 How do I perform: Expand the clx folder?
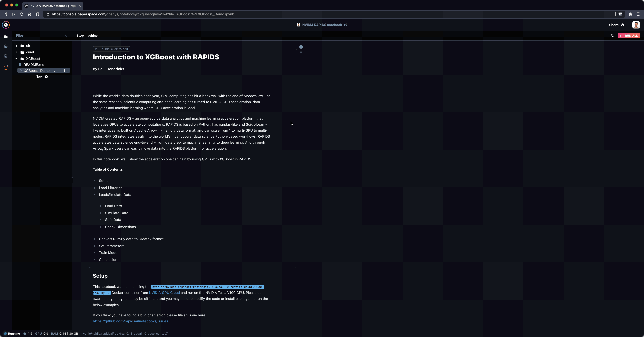click(x=17, y=46)
